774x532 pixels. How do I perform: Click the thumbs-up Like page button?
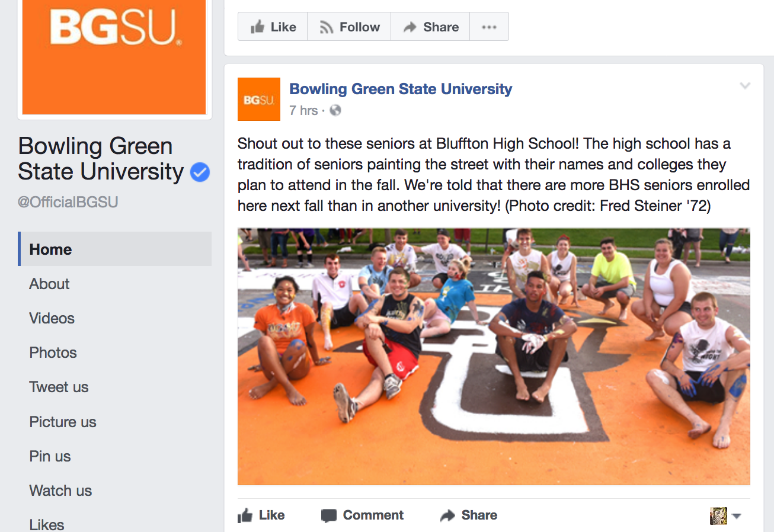pos(273,27)
